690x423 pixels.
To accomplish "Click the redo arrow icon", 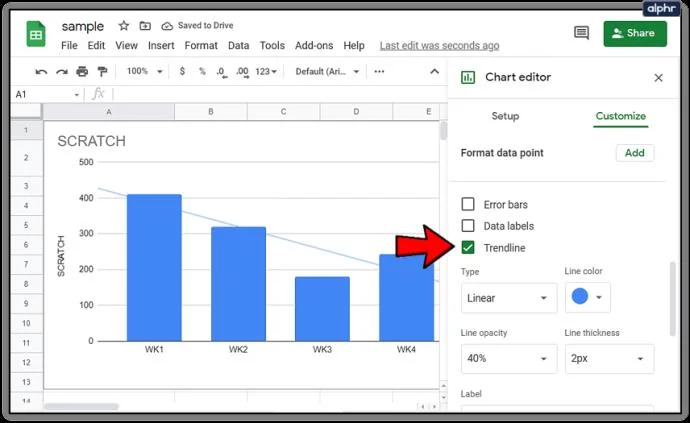I will pyautogui.click(x=62, y=72).
